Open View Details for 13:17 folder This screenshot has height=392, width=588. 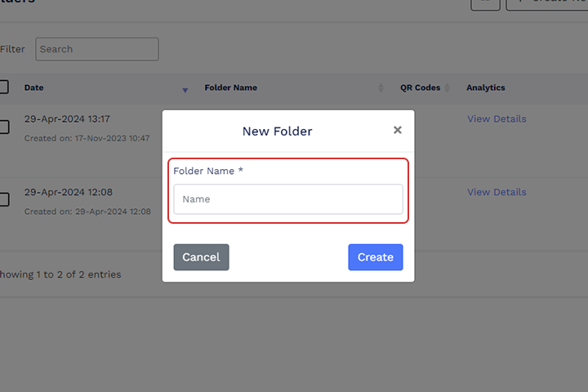(x=497, y=119)
